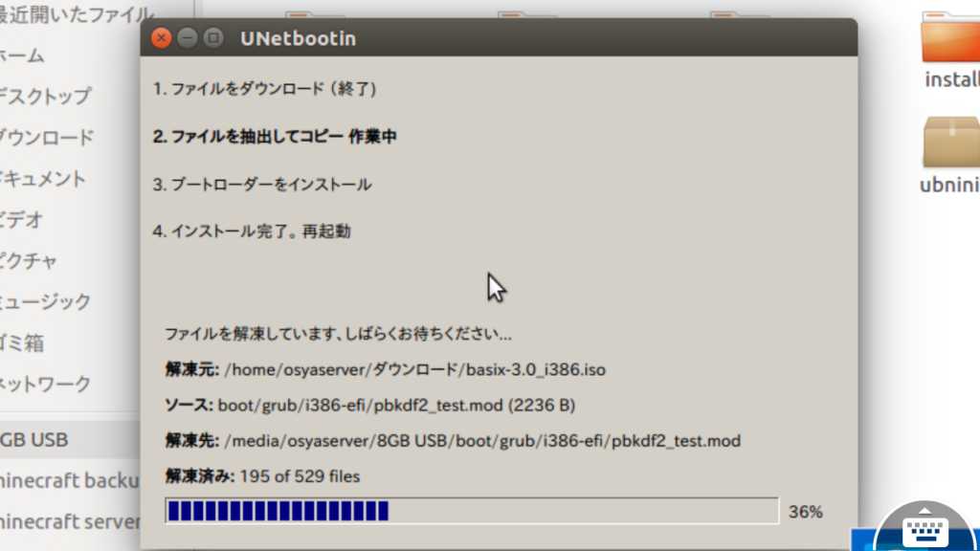Open ドキュメント in file manager sidebar
The image size is (980, 551).
(42, 179)
